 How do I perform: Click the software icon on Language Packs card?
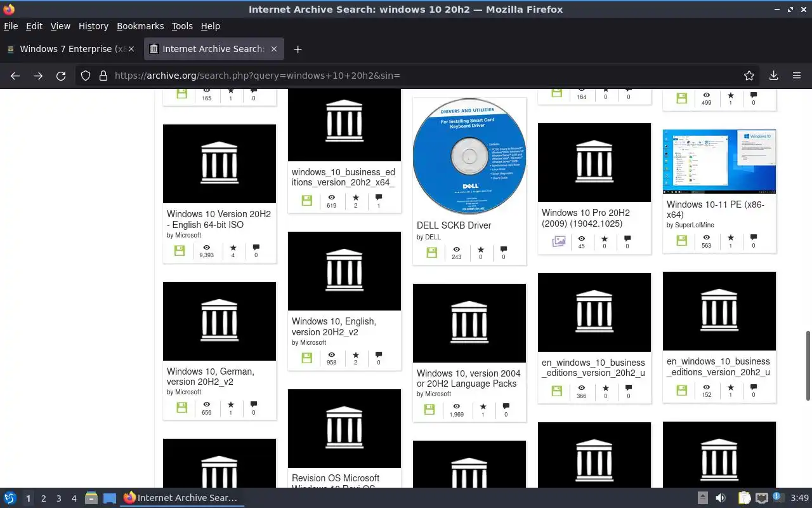429,410
